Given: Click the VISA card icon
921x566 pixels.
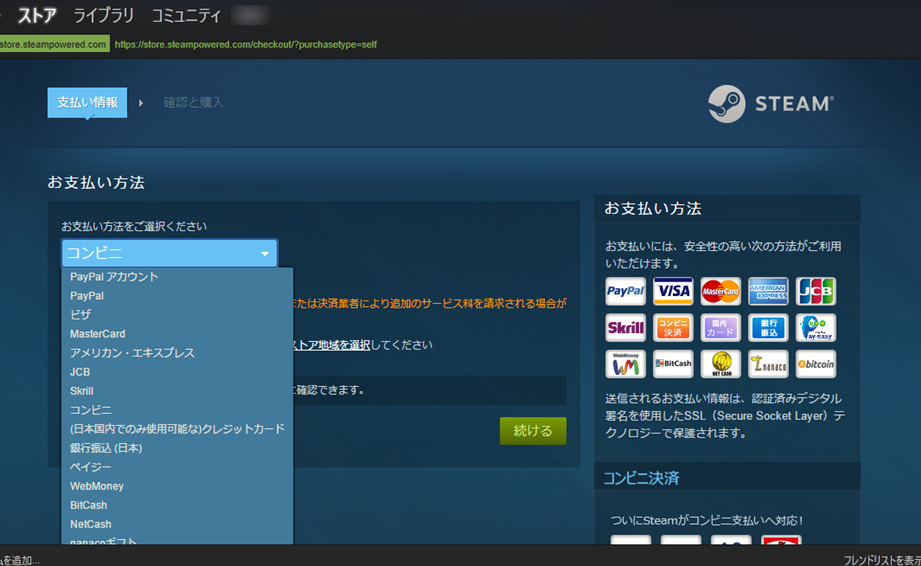Looking at the screenshot, I should pyautogui.click(x=673, y=291).
